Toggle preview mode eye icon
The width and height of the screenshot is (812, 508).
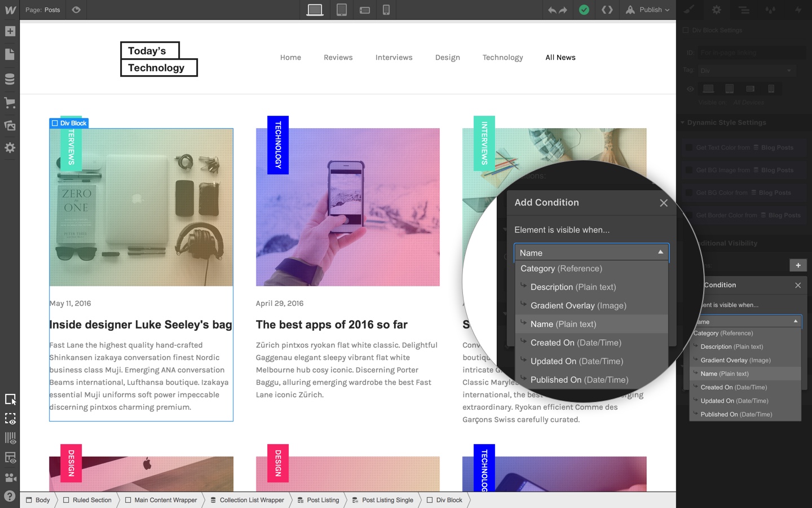pyautogui.click(x=76, y=10)
